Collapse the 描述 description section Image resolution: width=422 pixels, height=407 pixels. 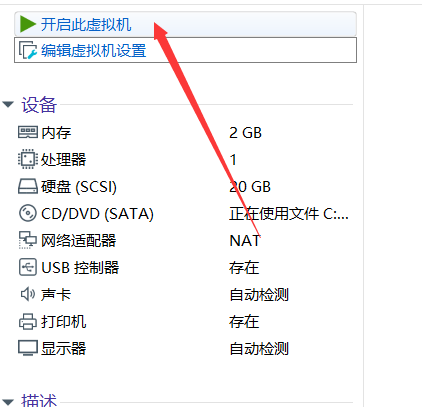coord(8,402)
